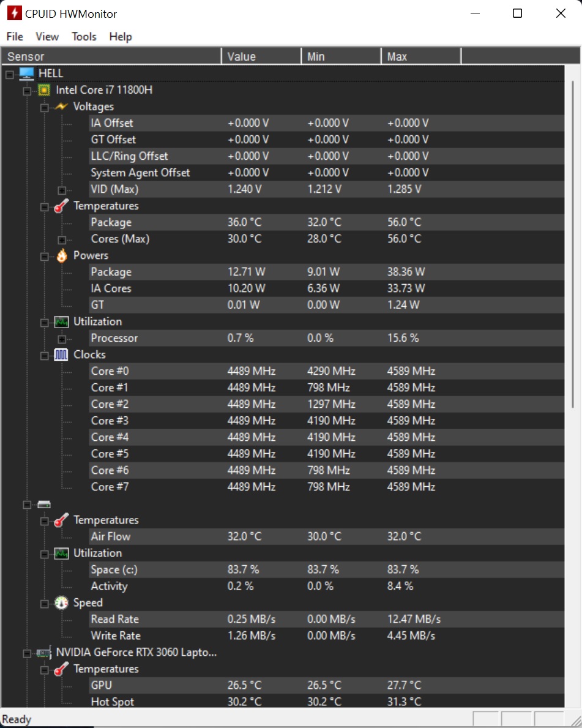Collapse the Voltages group
The width and height of the screenshot is (582, 728).
[44, 108]
